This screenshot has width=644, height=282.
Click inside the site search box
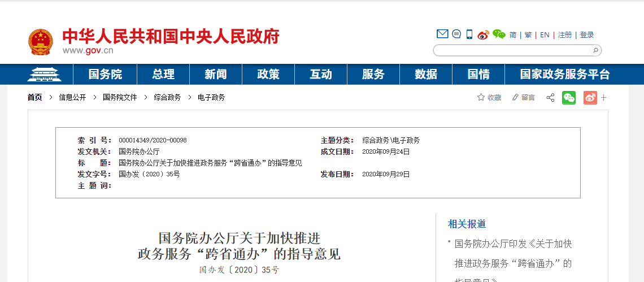(x=511, y=50)
